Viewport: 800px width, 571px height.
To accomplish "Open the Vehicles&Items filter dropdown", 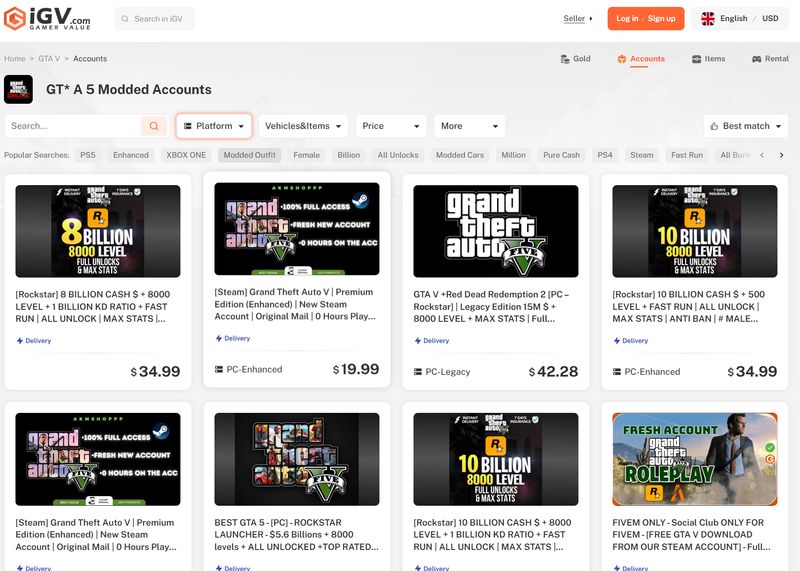I will tap(303, 126).
